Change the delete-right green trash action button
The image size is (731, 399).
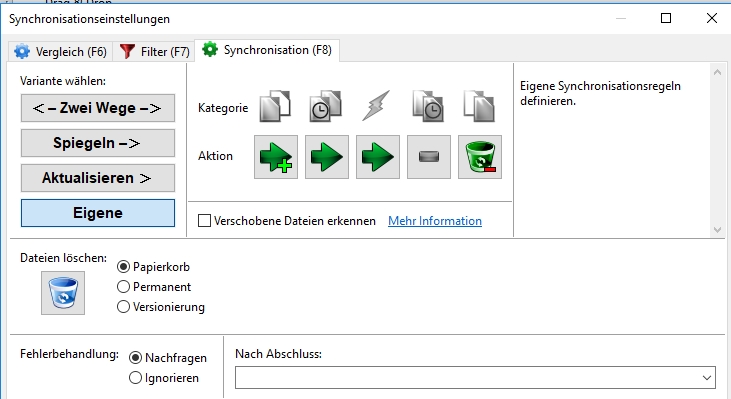click(x=480, y=157)
